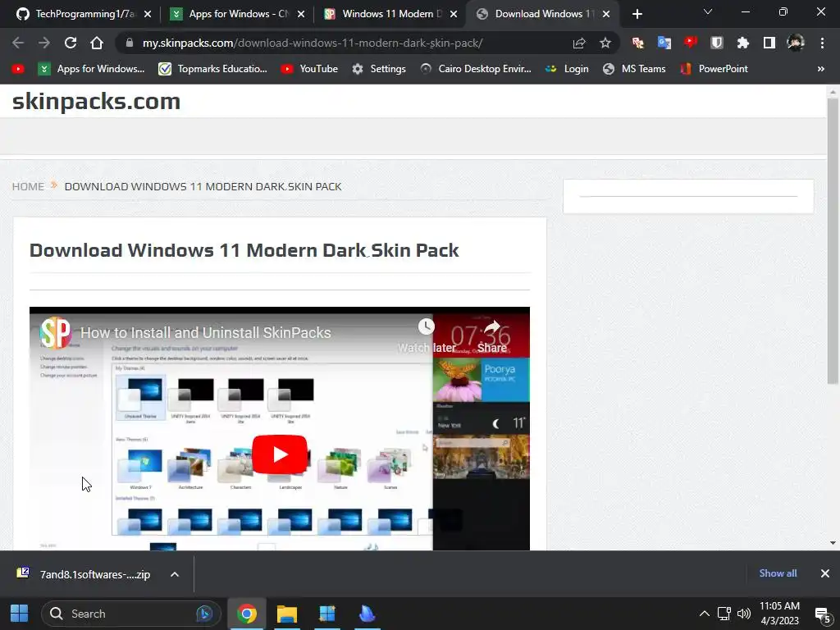Open Apps for Windows bookmark
The image size is (840, 630).
91,69
